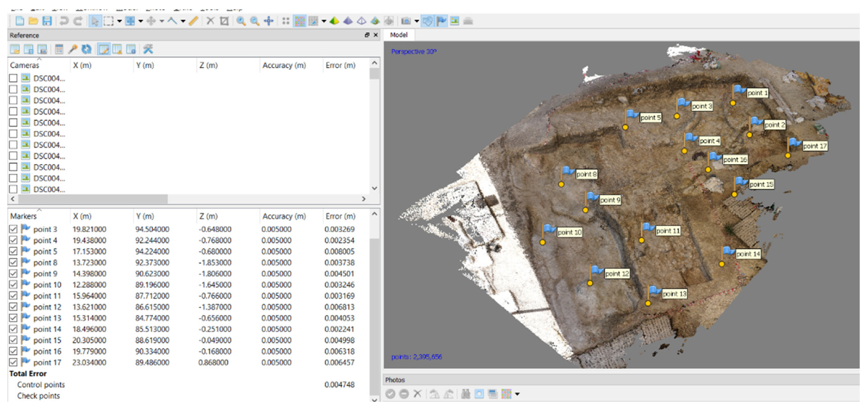This screenshot has width=868, height=415.
Task: Switch to the Model tab
Action: 398,35
